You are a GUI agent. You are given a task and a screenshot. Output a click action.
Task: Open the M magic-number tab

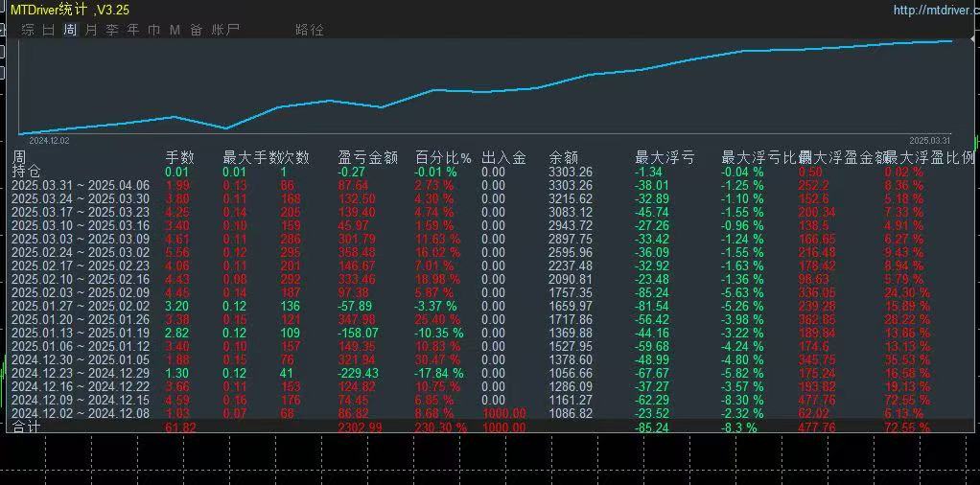[175, 30]
